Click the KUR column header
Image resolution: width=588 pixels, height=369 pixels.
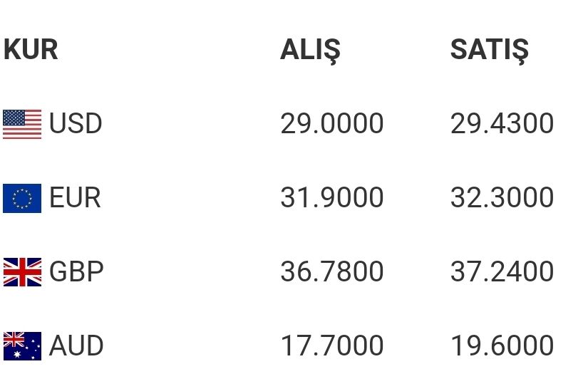tap(31, 50)
